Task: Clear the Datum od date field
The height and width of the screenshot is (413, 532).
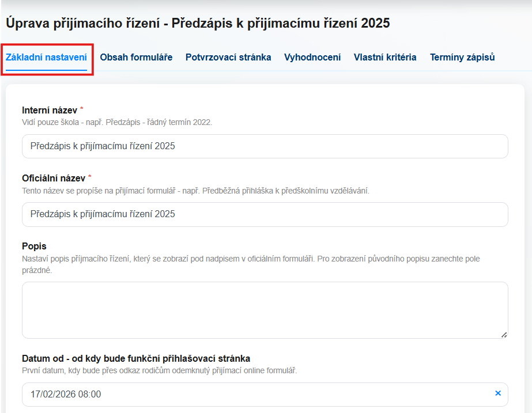Action: click(498, 393)
